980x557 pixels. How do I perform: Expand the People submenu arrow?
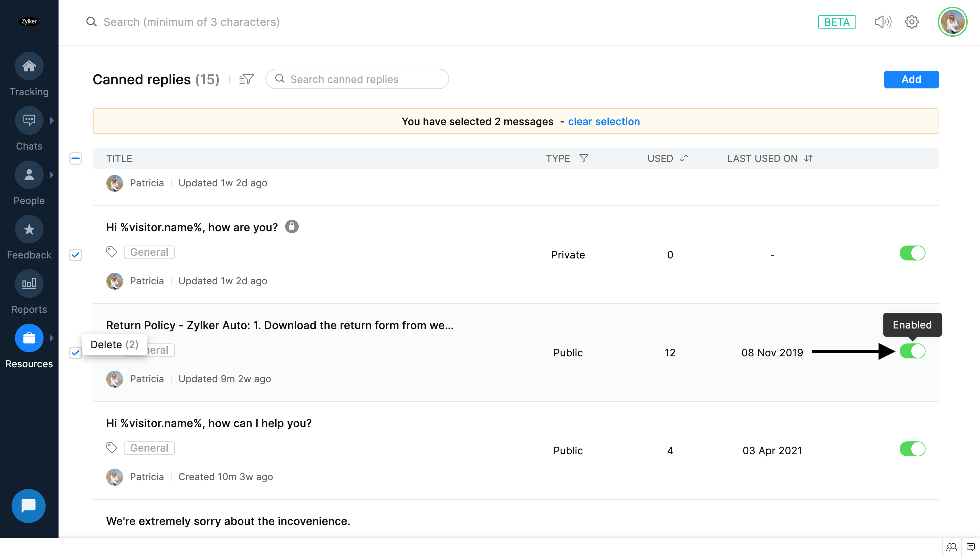click(x=52, y=175)
